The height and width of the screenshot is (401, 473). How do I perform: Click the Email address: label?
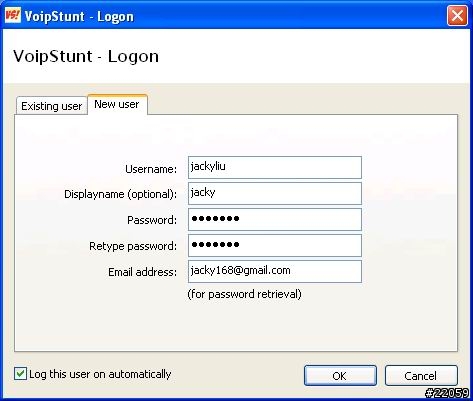point(142,272)
